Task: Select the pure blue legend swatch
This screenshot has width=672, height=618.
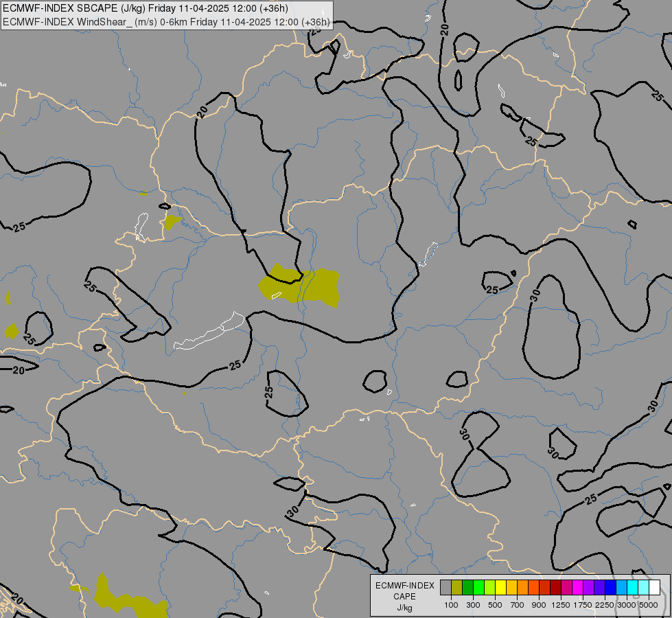Action: pos(610,587)
